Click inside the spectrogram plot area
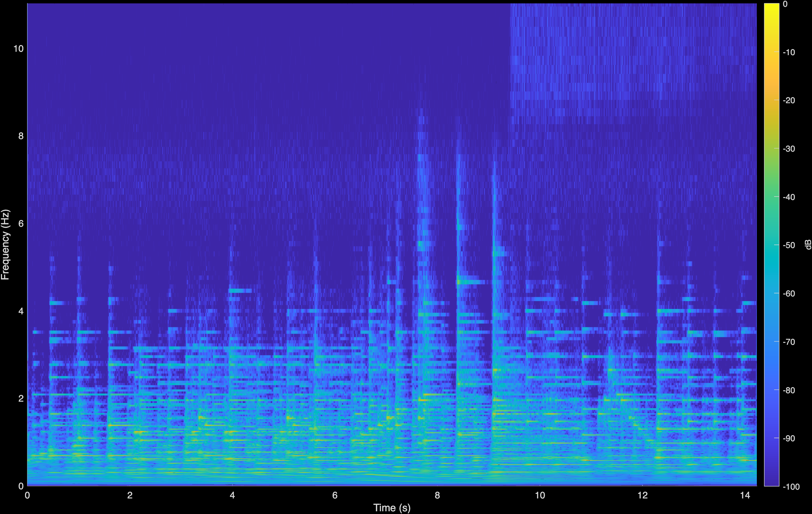The image size is (812, 514). click(x=392, y=245)
